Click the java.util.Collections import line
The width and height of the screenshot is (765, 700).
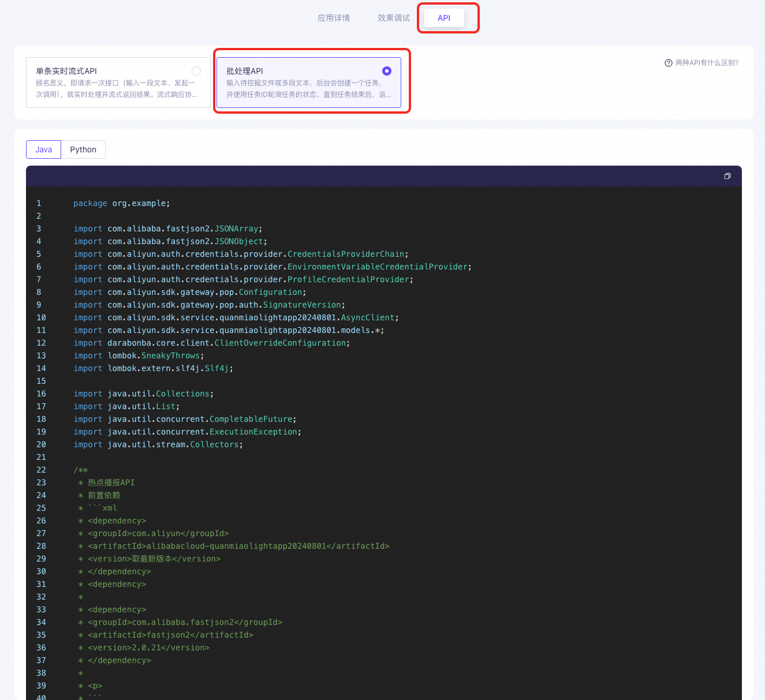click(x=144, y=394)
